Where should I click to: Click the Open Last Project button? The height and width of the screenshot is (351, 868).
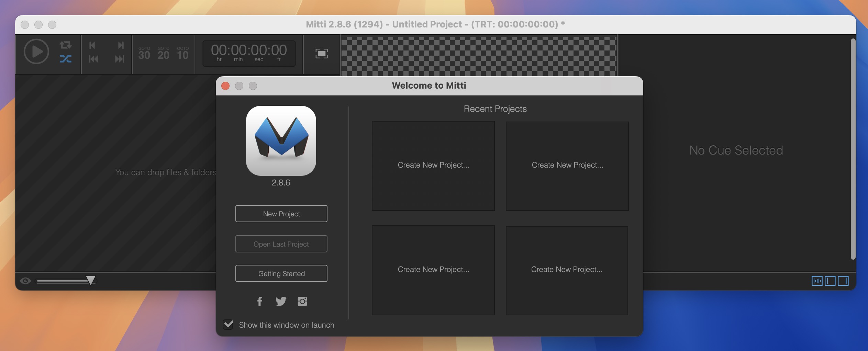click(281, 244)
